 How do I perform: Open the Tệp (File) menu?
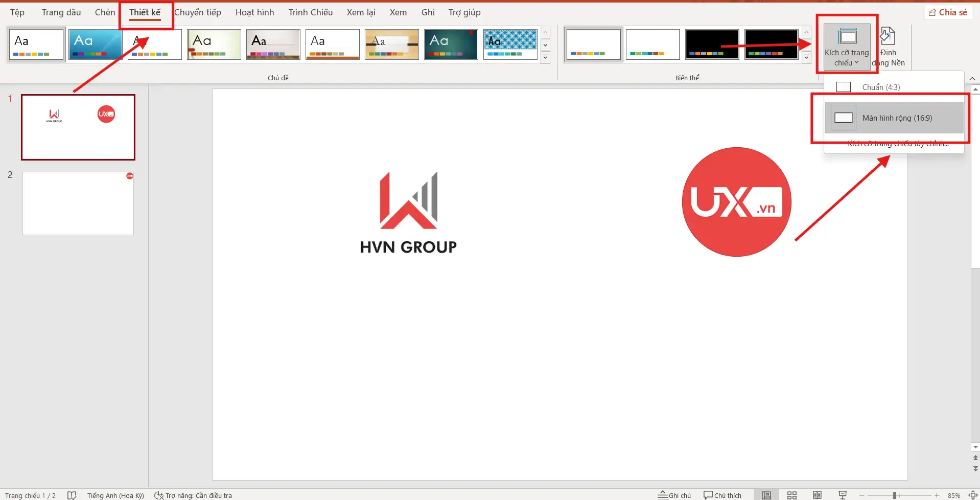click(x=17, y=12)
